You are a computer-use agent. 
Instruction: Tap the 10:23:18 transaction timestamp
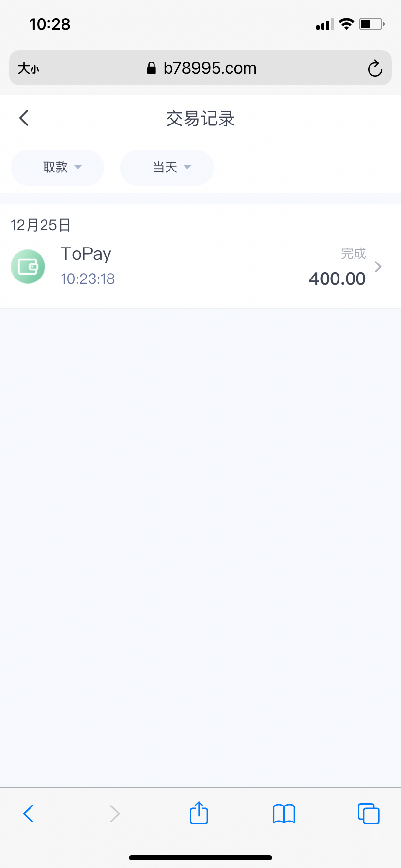coord(88,279)
